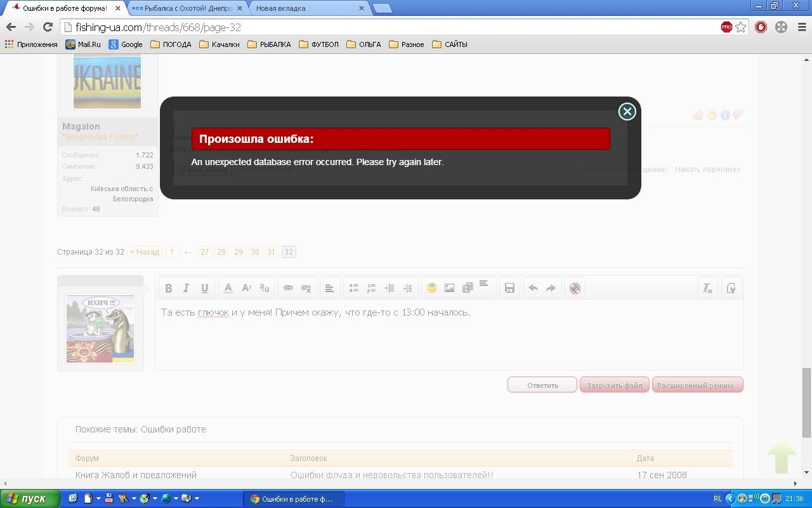Toggle italic text formatting
The width and height of the screenshot is (812, 508).
[x=187, y=288]
